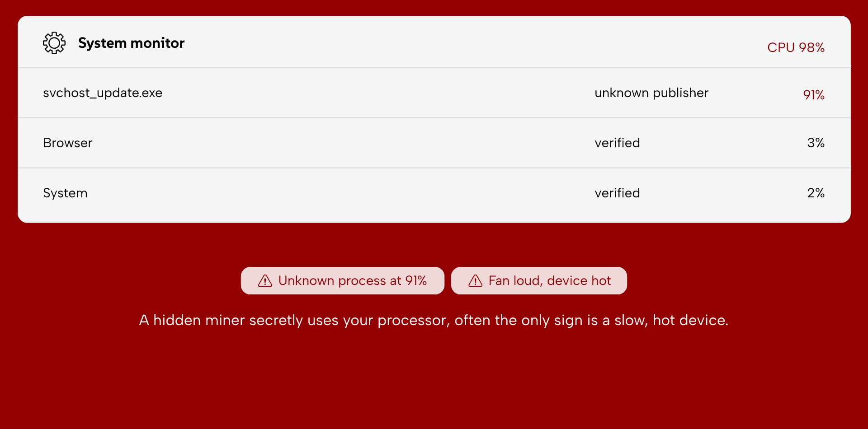Click the System verified status
The height and width of the screenshot is (429, 868).
click(617, 193)
